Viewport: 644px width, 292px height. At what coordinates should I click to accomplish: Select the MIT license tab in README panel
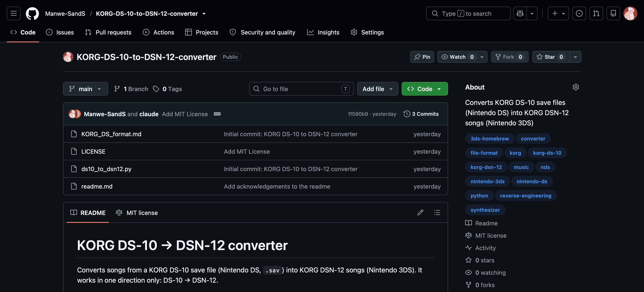[x=137, y=213]
